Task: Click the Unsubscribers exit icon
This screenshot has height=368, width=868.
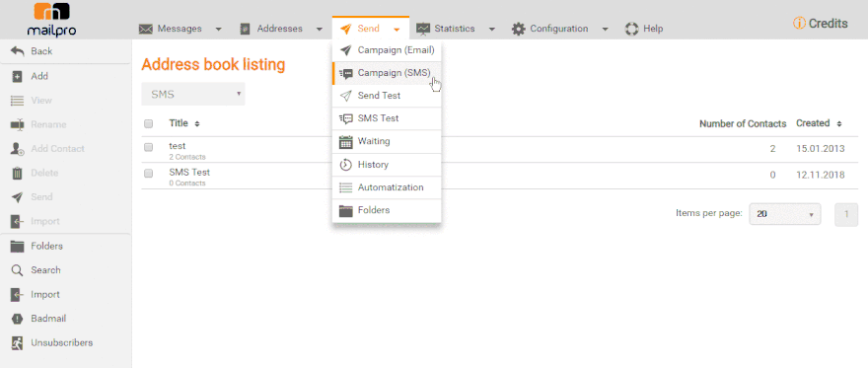Action: point(17,343)
